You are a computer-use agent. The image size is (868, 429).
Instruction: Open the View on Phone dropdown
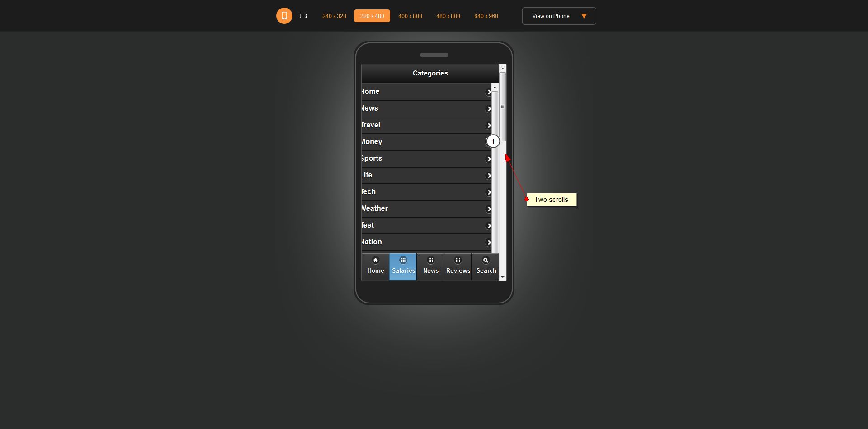point(559,16)
